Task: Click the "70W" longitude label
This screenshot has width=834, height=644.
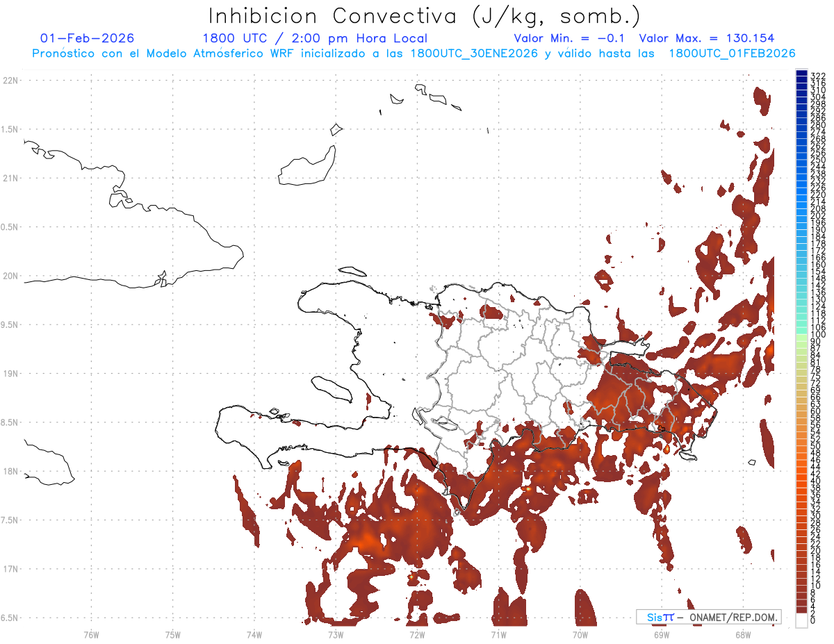Action: (x=580, y=634)
